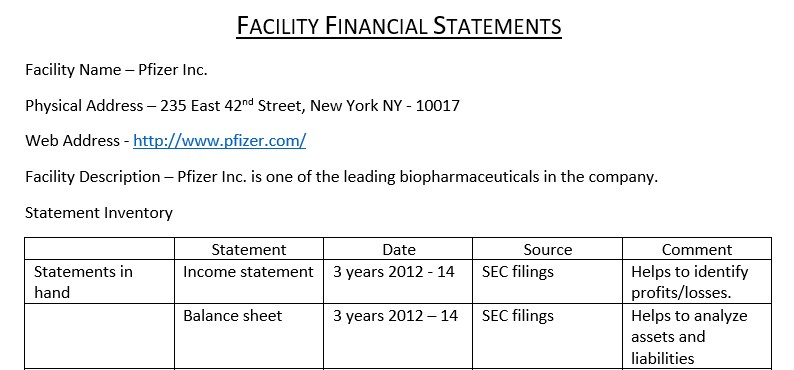Click the balance sheet date cell 2012 – 14
Image resolution: width=794 pixels, height=370 pixels.
399,336
